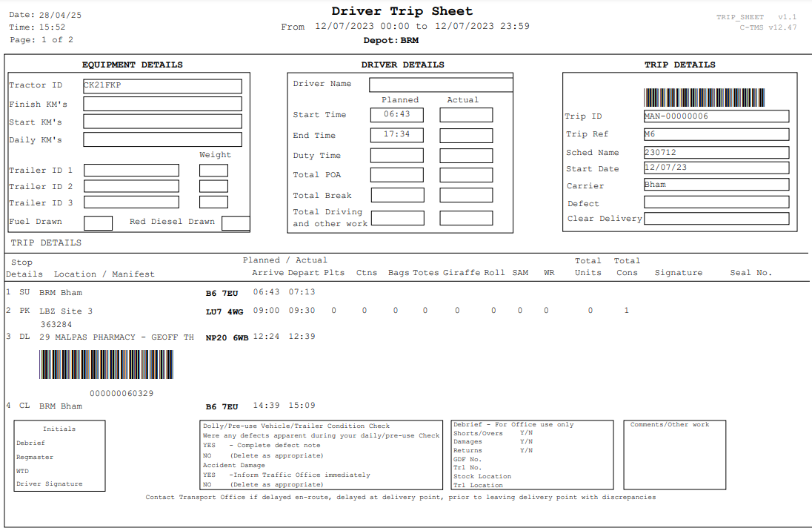Click the Trip ID field MAN-00000006

pos(716,116)
